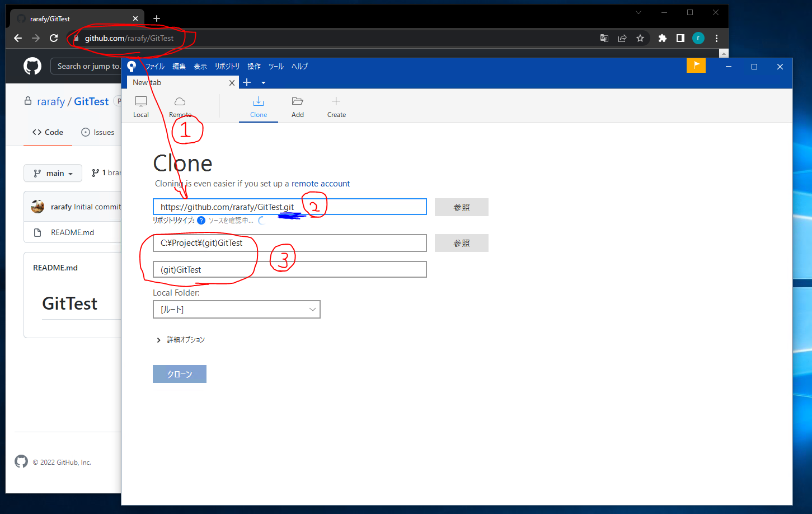This screenshot has width=812, height=514.
Task: Click the GitHub octocat logo
Action: tap(32, 67)
